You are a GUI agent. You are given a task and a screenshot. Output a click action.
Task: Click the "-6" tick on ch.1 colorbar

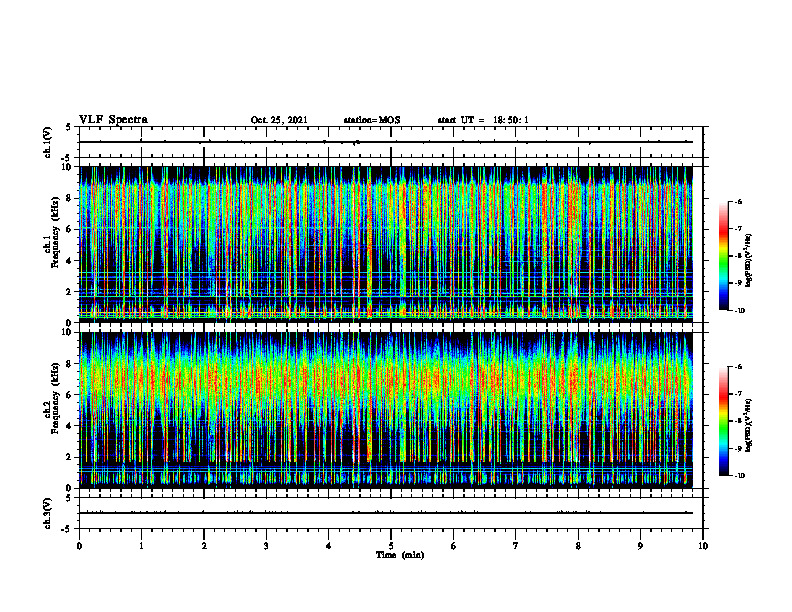click(738, 202)
